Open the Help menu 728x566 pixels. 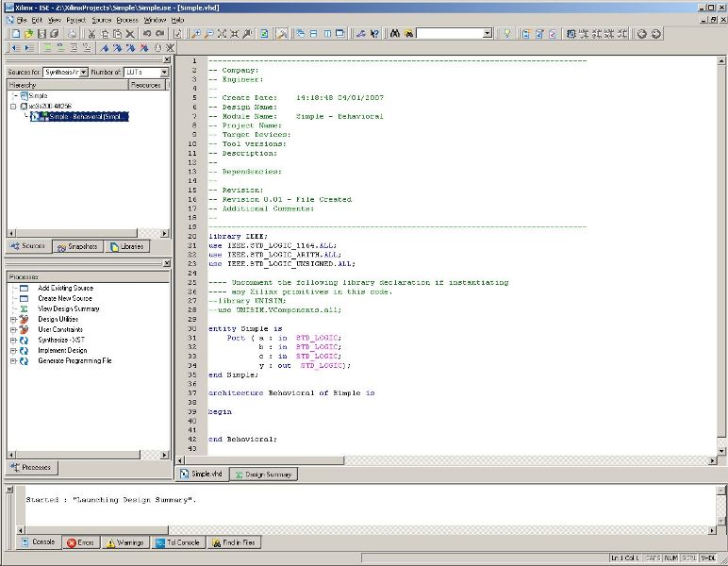(178, 20)
